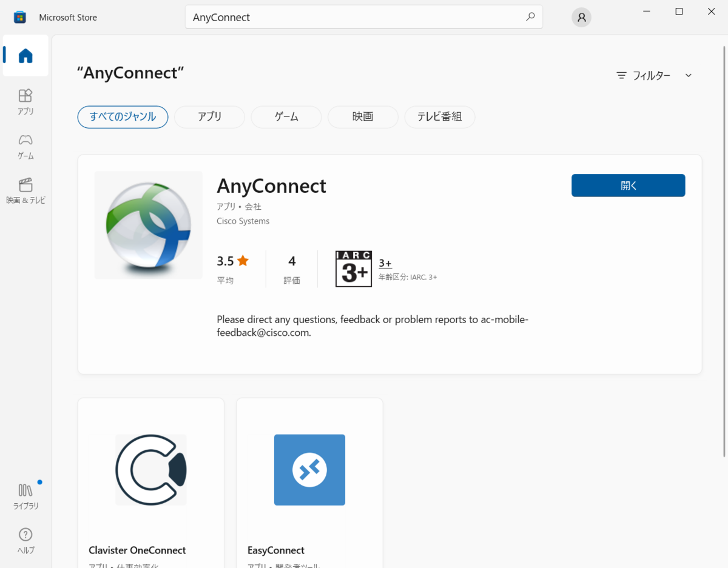
Task: Open the account profile icon
Action: pyautogui.click(x=581, y=17)
